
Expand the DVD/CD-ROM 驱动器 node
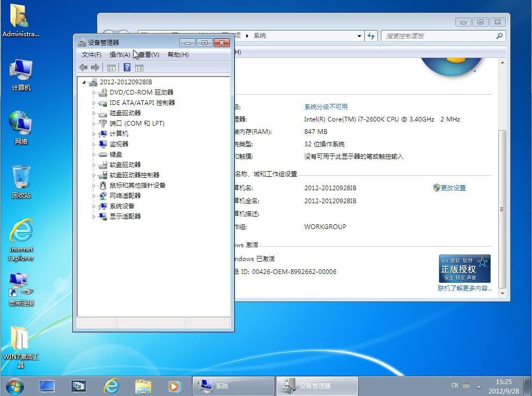tap(94, 92)
